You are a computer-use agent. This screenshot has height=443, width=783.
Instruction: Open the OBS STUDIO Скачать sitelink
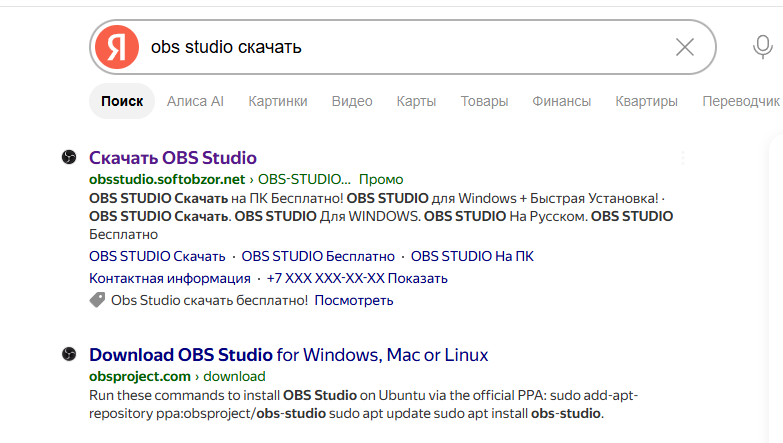click(x=157, y=256)
